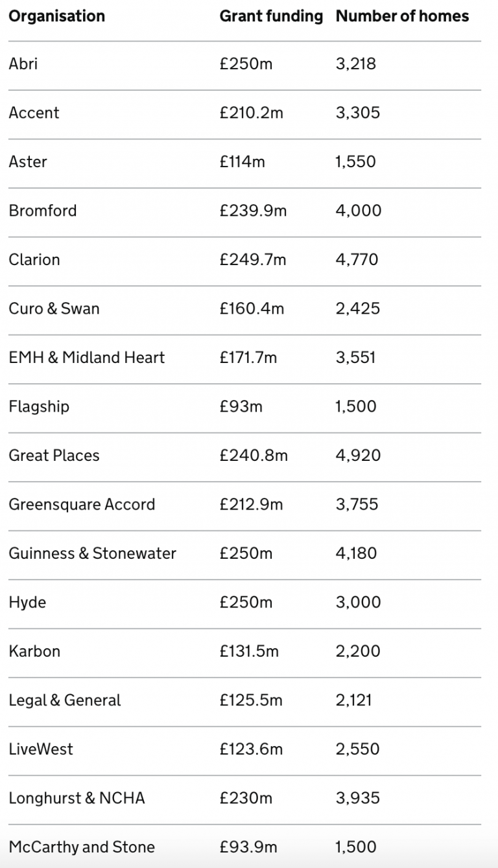Select Karbon's £131.5m funding amount
The height and width of the screenshot is (868, 498).
(249, 651)
